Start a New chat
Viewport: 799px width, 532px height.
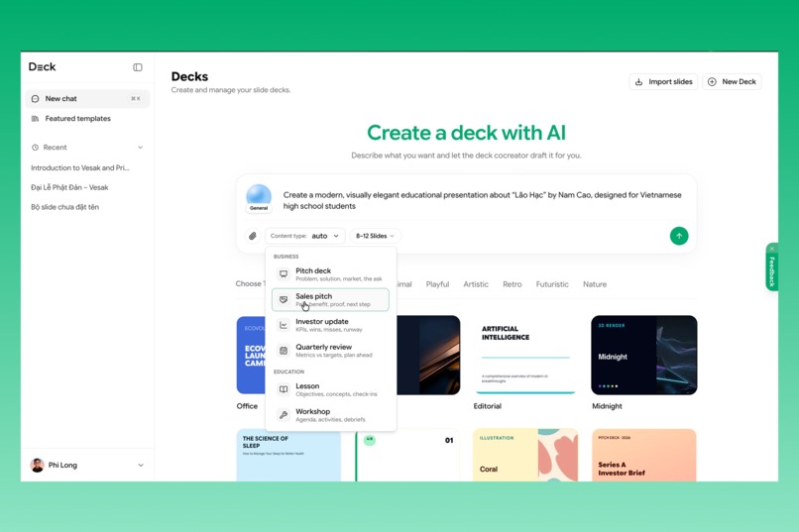87,99
